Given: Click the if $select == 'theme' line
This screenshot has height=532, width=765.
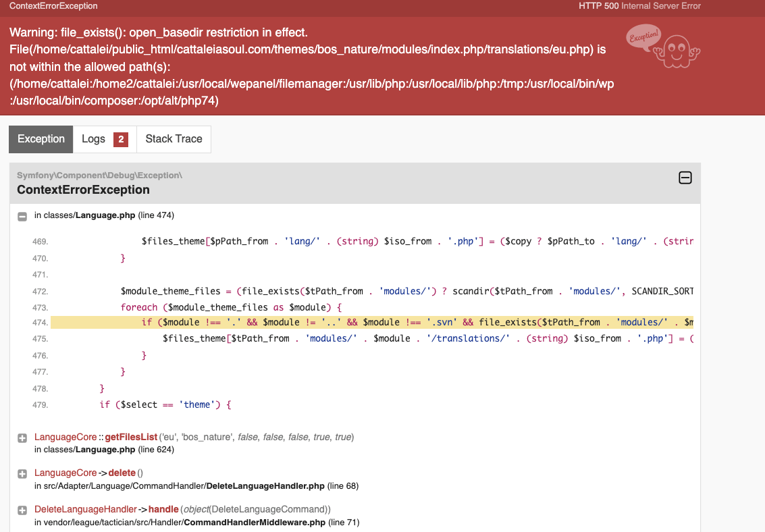Looking at the screenshot, I should pos(165,404).
